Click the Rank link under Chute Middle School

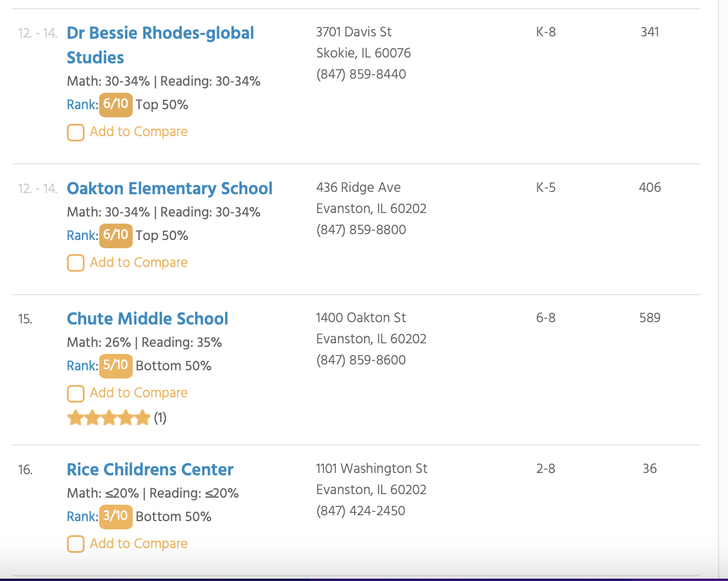click(x=82, y=366)
